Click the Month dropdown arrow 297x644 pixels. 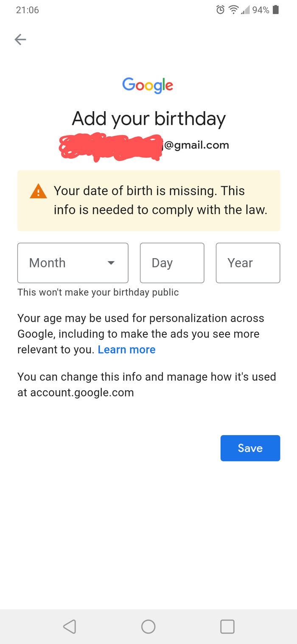click(111, 263)
